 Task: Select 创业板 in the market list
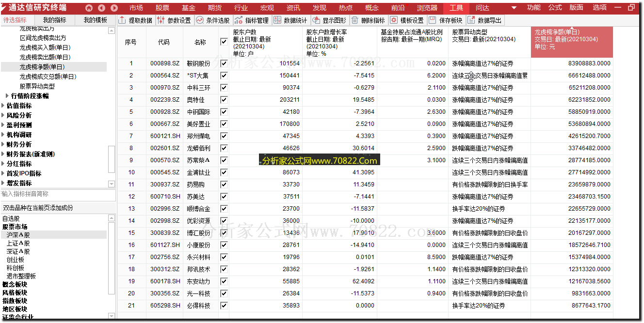(16, 260)
